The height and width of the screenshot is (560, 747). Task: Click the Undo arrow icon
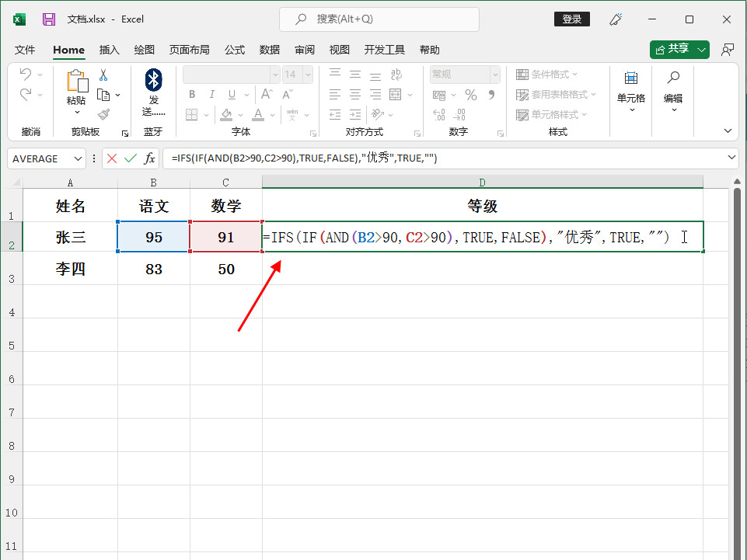26,75
